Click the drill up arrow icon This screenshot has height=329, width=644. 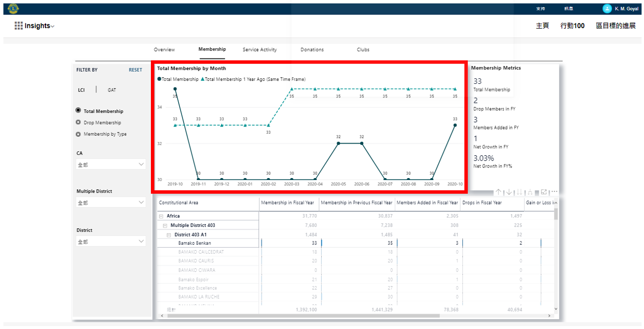498,192
